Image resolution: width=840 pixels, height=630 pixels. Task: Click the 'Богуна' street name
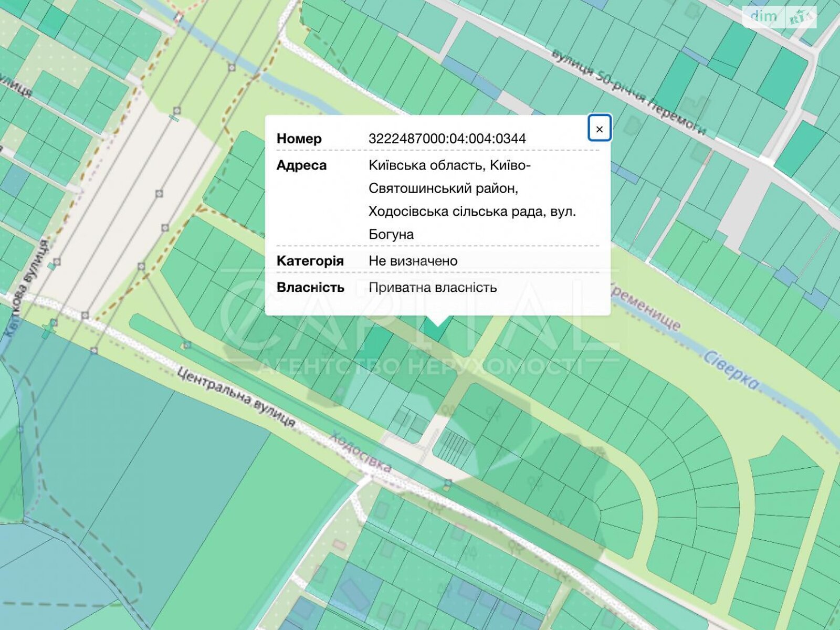(x=391, y=235)
